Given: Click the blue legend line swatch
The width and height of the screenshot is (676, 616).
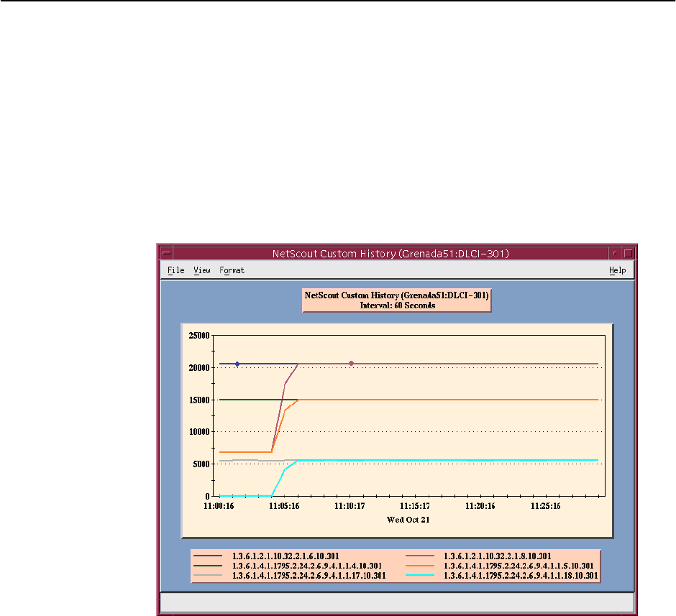Looking at the screenshot, I should pos(209,556).
